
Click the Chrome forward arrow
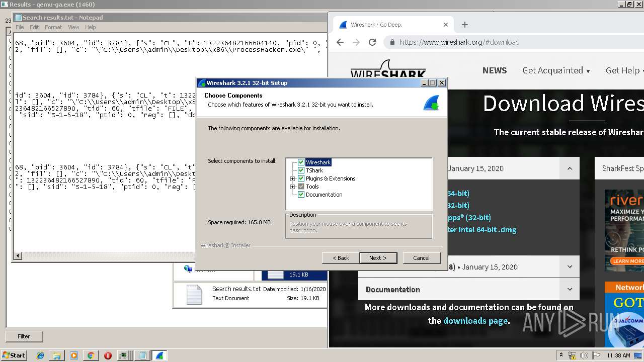pos(356,42)
